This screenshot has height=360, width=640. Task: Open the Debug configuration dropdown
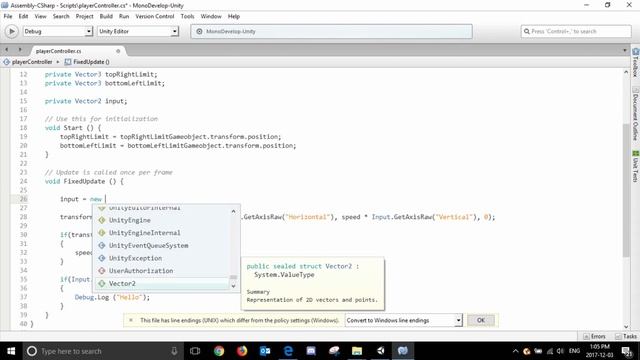[x=58, y=31]
